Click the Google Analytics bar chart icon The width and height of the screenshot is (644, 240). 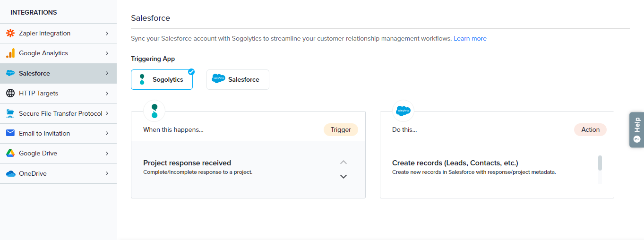[x=10, y=53]
